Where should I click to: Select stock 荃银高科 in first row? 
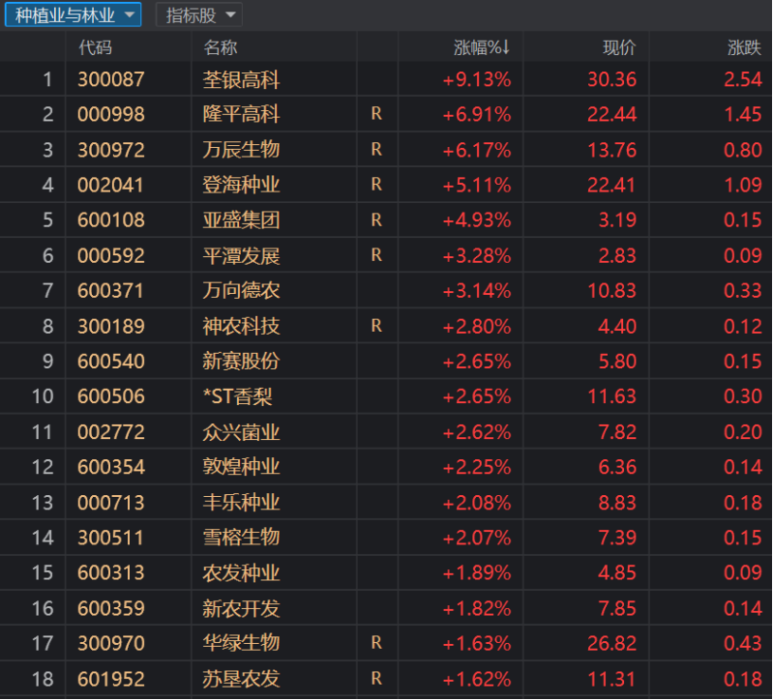tap(241, 79)
